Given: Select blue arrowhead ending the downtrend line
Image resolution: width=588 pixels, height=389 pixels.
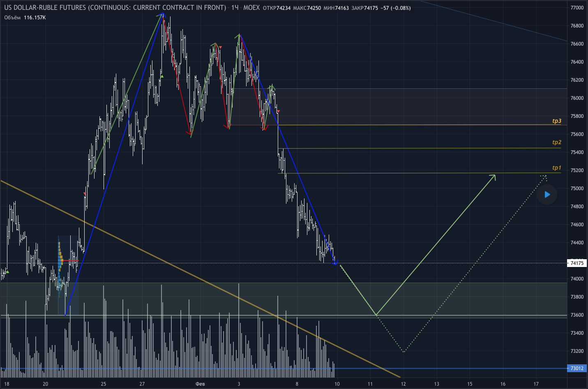Looking at the screenshot, I should tap(335, 264).
